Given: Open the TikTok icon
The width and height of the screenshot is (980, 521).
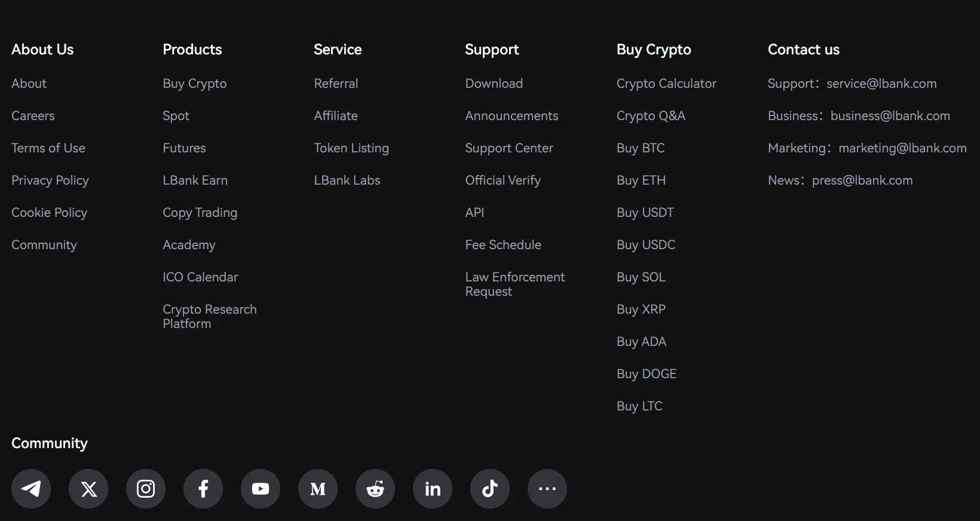Looking at the screenshot, I should click(490, 489).
